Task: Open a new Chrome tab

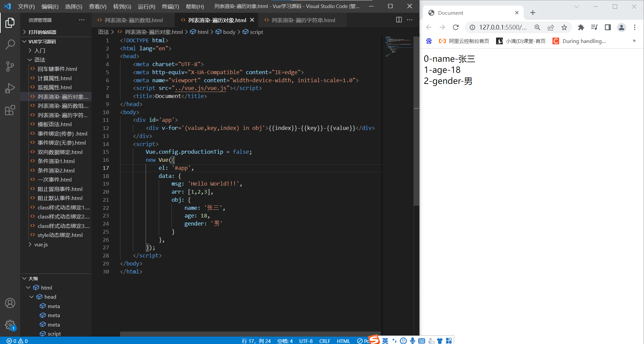Action: click(x=533, y=13)
